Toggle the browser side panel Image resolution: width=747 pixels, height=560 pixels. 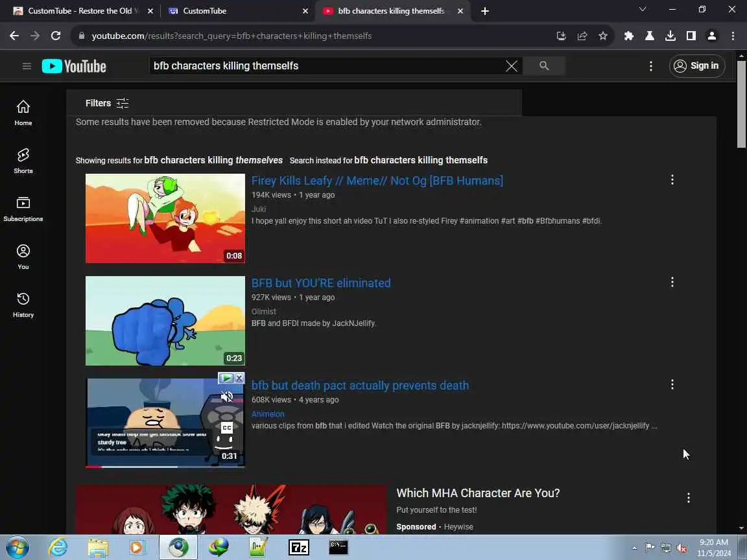[691, 36]
